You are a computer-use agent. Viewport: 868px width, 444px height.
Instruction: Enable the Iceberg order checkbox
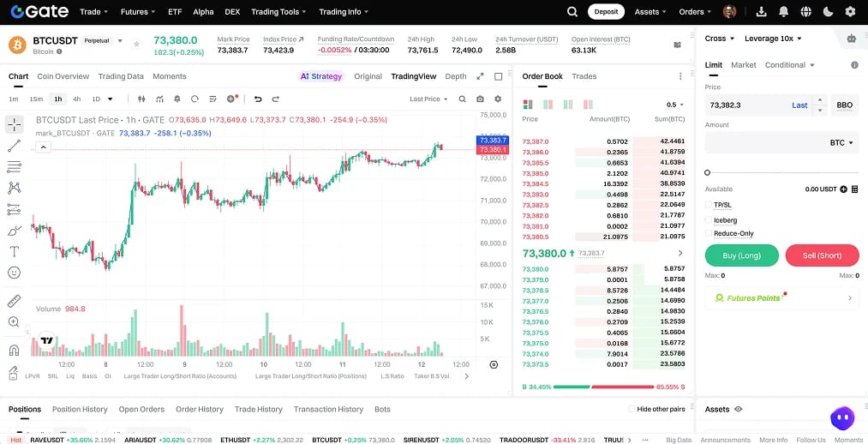(x=709, y=219)
